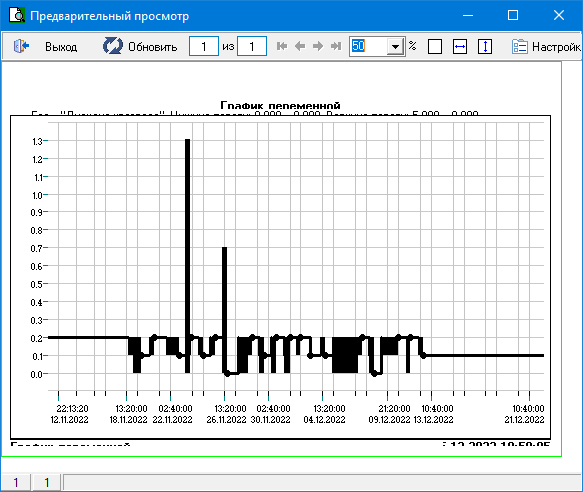The width and height of the screenshot is (583, 492).
Task: Click the График переменной chart title
Action: (x=280, y=105)
